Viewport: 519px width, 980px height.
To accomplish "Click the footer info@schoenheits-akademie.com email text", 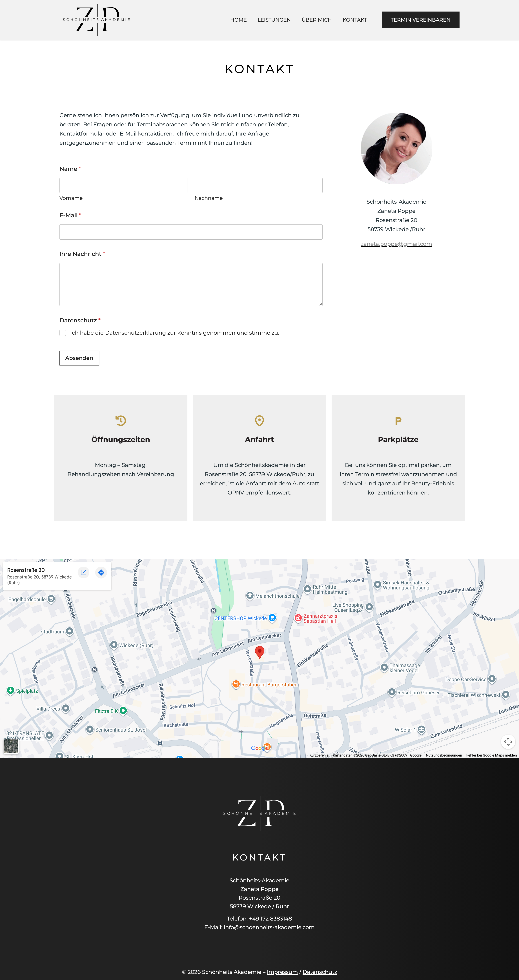I will click(269, 927).
